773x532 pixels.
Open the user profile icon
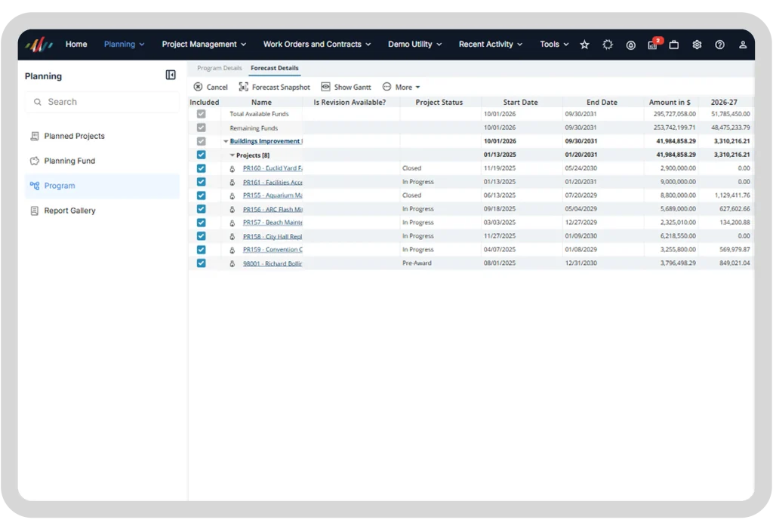[743, 45]
